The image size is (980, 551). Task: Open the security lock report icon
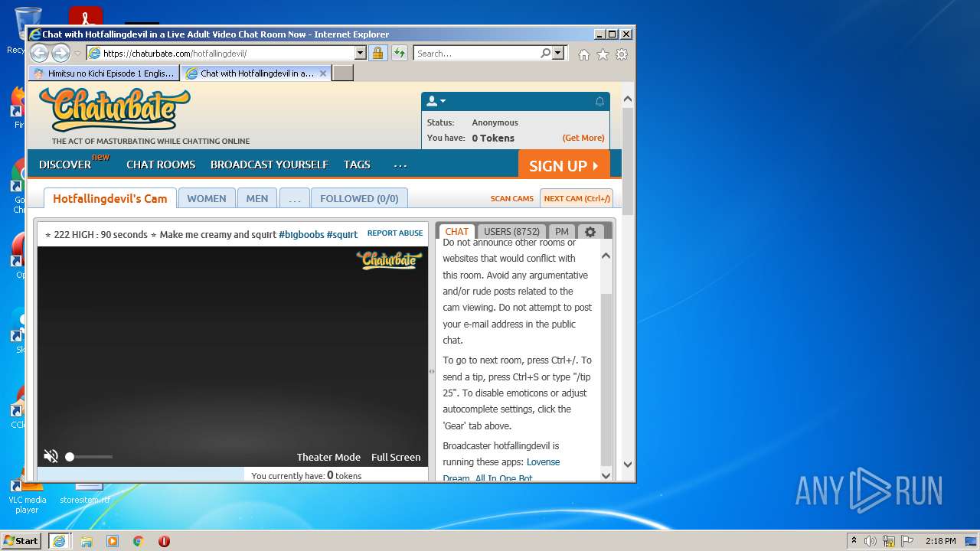[377, 53]
